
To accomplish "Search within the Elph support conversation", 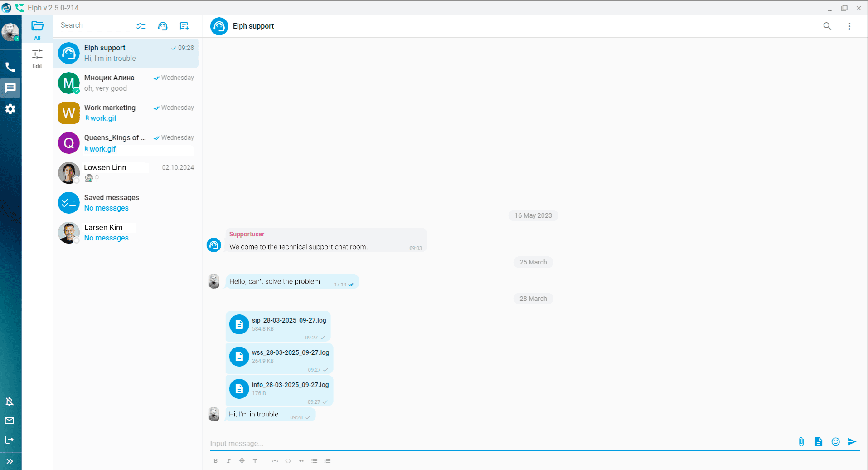I will point(827,26).
